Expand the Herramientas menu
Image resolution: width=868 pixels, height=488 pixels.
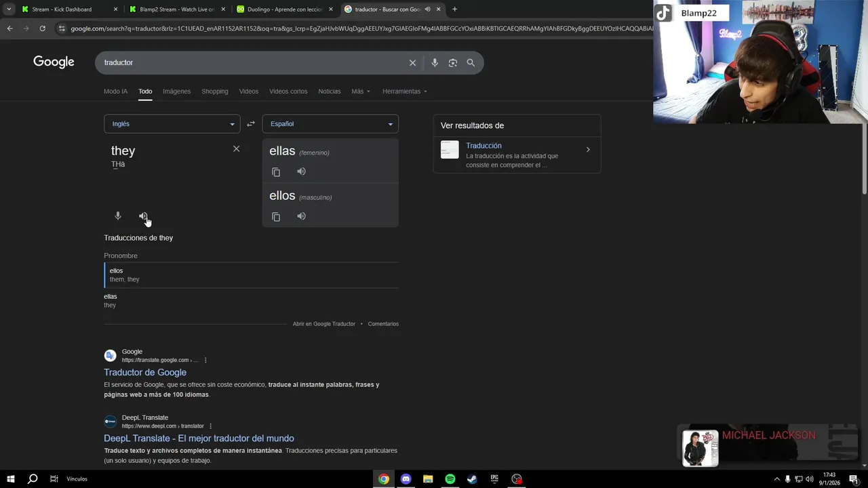[x=405, y=91]
